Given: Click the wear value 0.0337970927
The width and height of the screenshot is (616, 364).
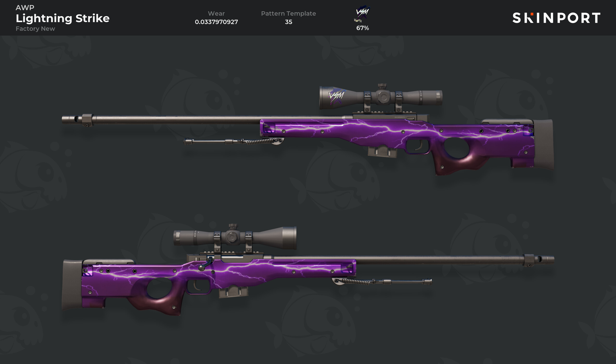Looking at the screenshot, I should click(x=216, y=22).
